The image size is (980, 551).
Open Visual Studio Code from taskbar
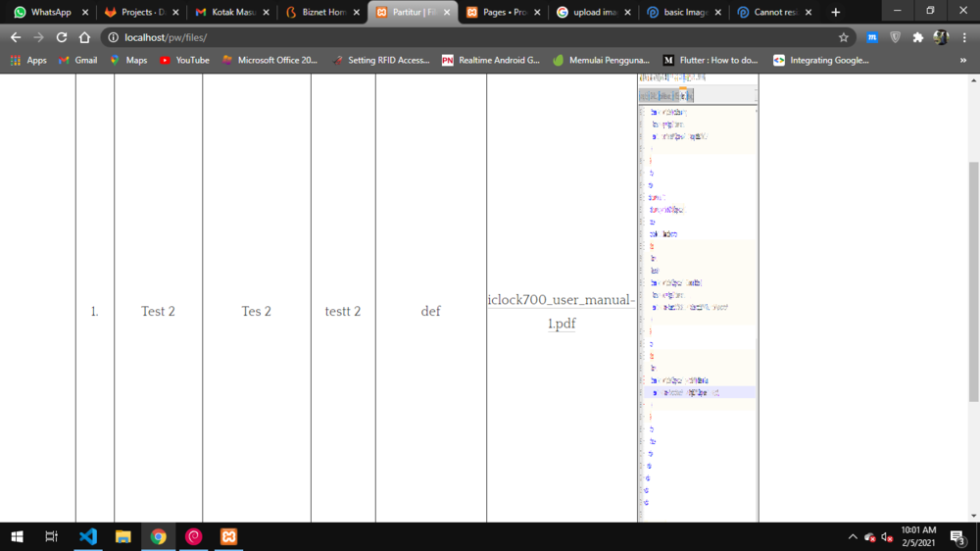coord(87,536)
